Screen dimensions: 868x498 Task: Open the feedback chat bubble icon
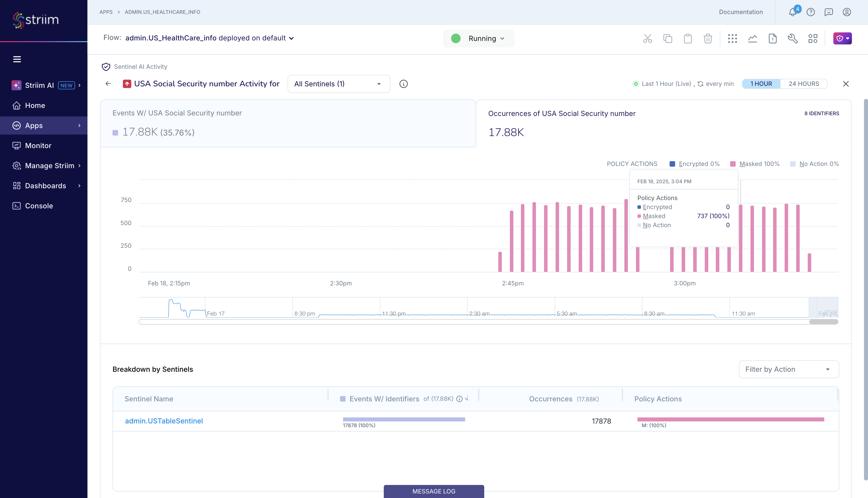(x=829, y=12)
